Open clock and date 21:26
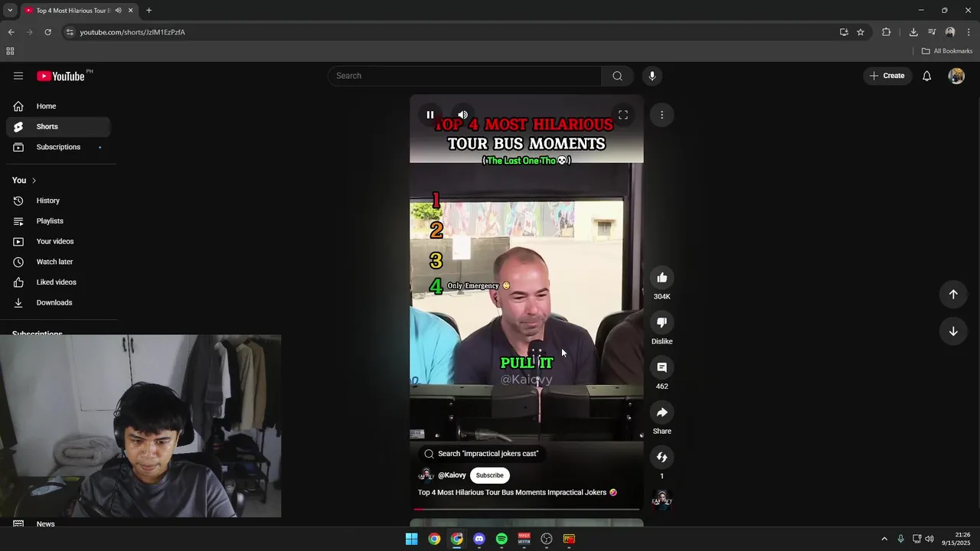 [x=956, y=539]
